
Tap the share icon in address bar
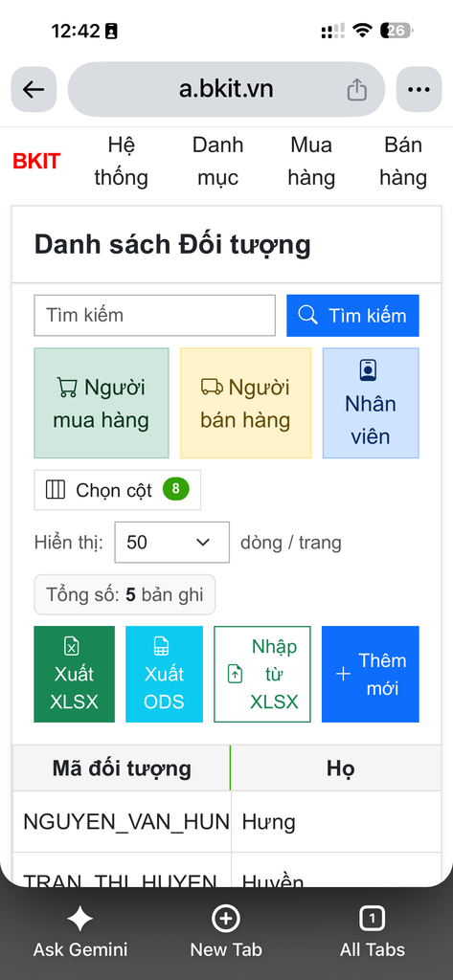tap(356, 89)
